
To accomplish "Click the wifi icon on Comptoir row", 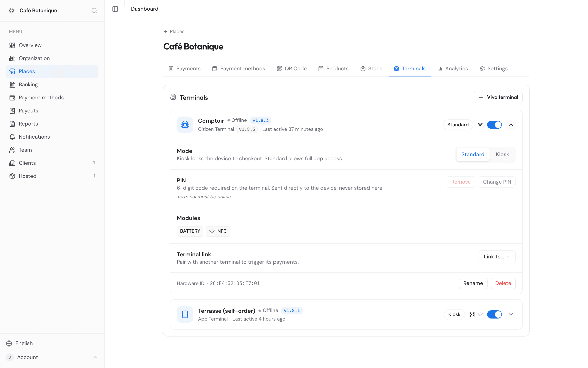I will (480, 125).
